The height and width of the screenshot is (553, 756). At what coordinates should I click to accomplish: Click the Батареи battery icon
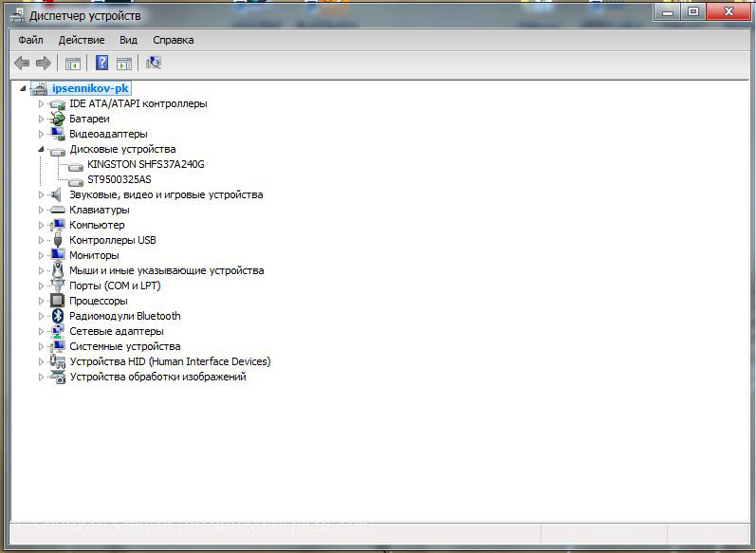tap(57, 119)
